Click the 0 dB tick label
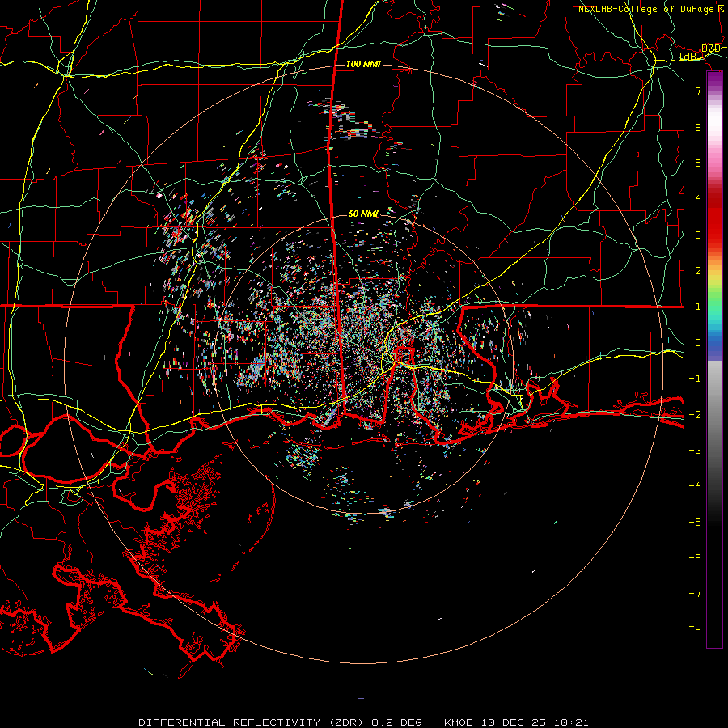Screen dimensions: 728x728 [x=698, y=343]
